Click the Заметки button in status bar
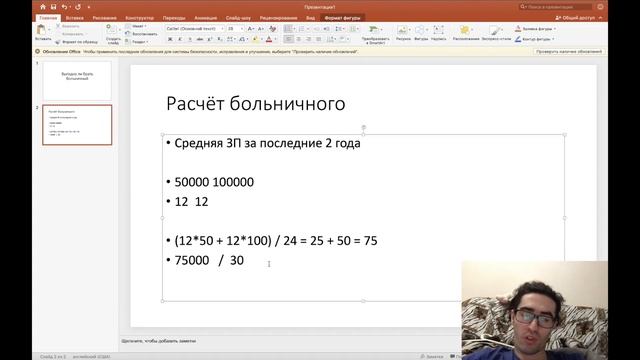The width and height of the screenshot is (640, 360). pyautogui.click(x=432, y=356)
